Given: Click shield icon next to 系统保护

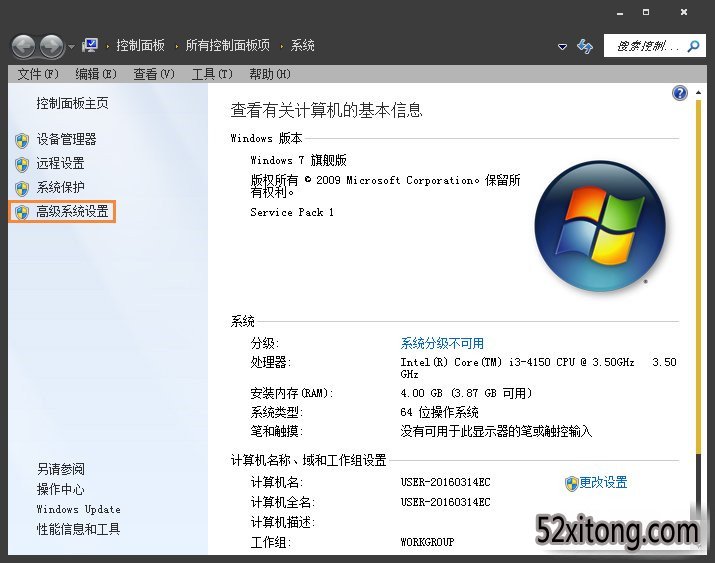Looking at the screenshot, I should point(21,188).
